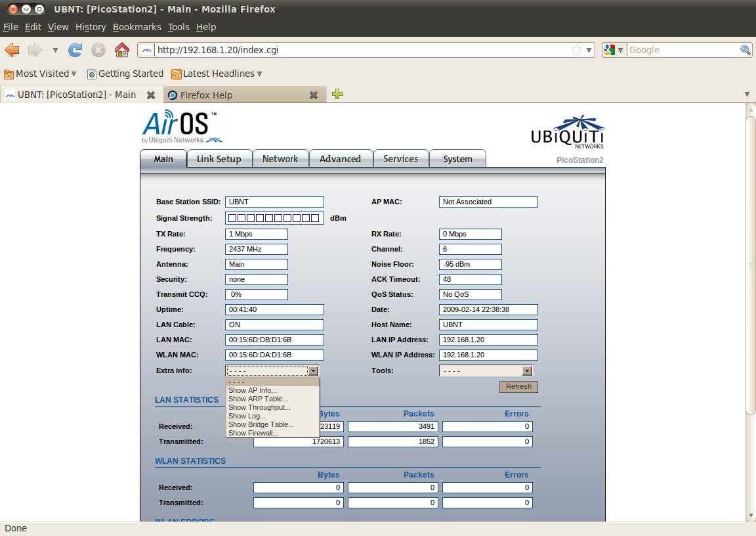Click the page vertical scrollbar

[x=751, y=263]
